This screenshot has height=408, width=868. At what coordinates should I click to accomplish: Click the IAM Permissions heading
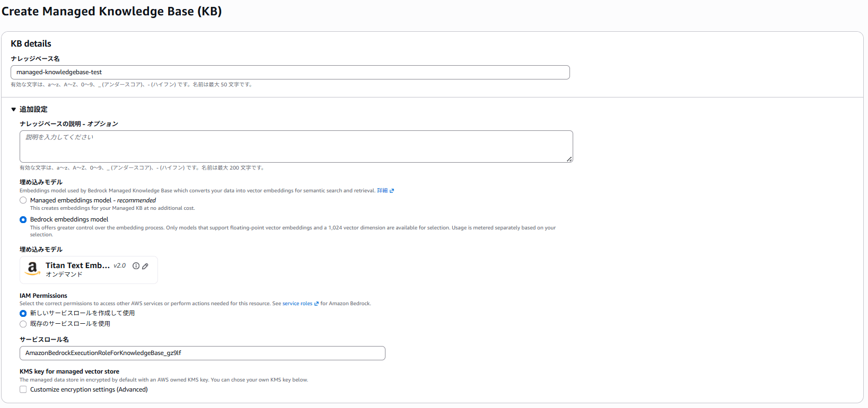coord(43,296)
